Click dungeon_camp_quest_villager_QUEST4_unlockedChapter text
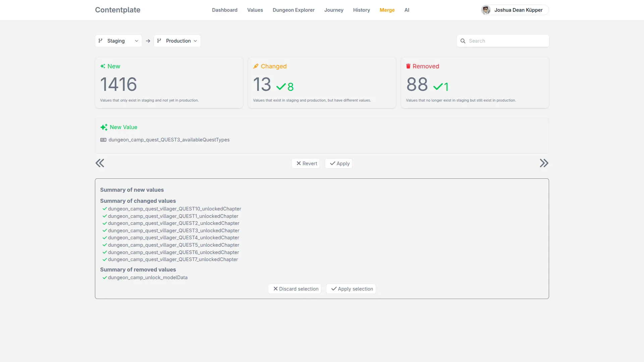The image size is (644, 362). [173, 238]
